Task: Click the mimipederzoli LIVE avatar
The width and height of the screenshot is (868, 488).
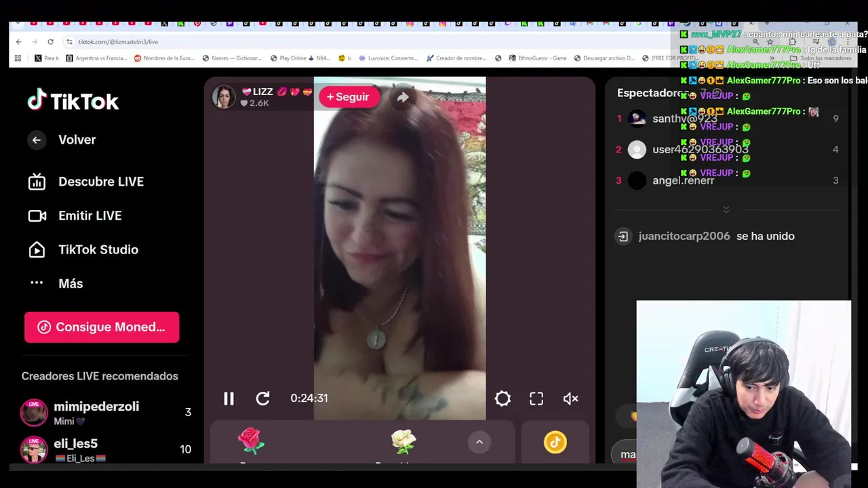Action: 34,412
